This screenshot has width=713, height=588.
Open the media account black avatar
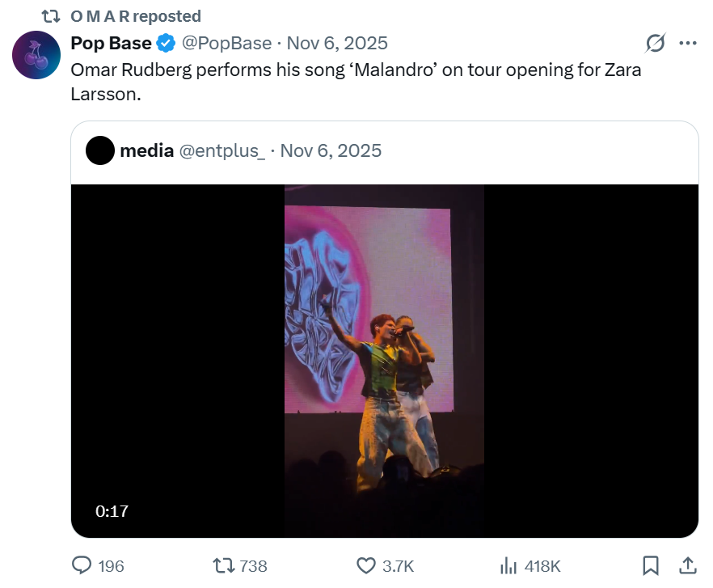tap(100, 150)
